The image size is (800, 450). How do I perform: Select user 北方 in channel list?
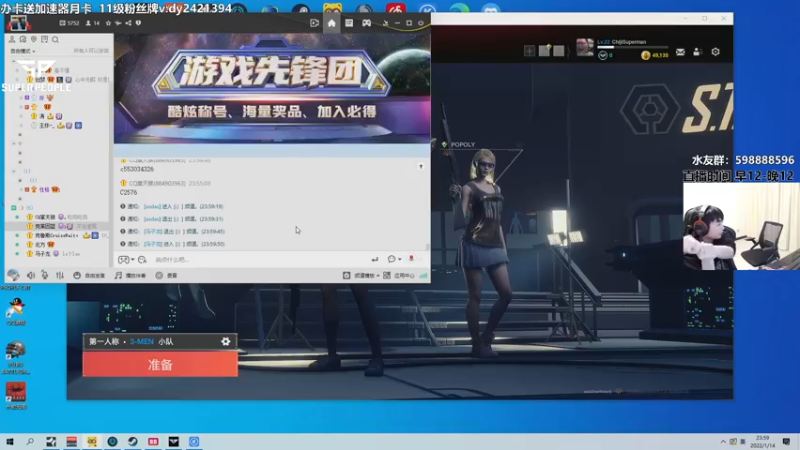(41, 244)
